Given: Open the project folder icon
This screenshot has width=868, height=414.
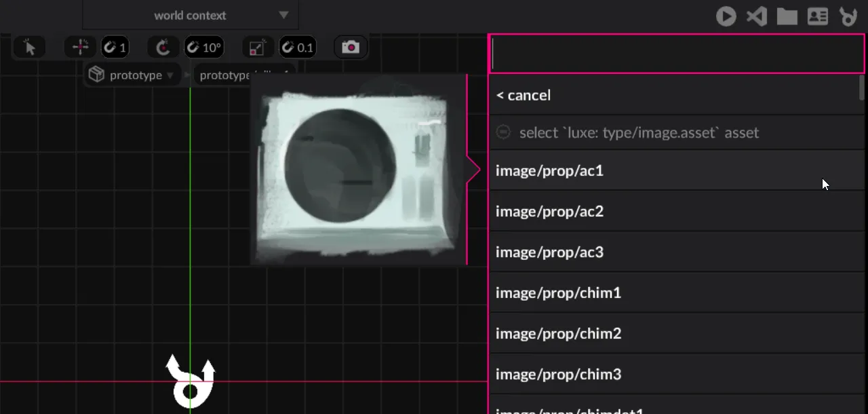Looking at the screenshot, I should (787, 16).
